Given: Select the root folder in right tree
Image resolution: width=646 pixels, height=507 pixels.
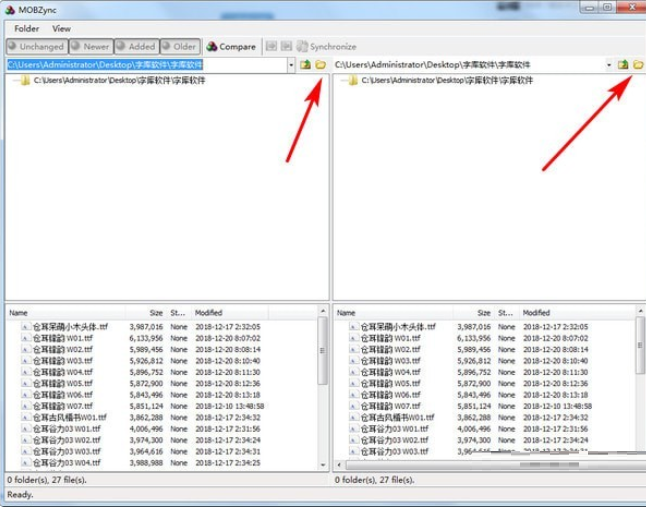Looking at the screenshot, I should pyautogui.click(x=352, y=80).
